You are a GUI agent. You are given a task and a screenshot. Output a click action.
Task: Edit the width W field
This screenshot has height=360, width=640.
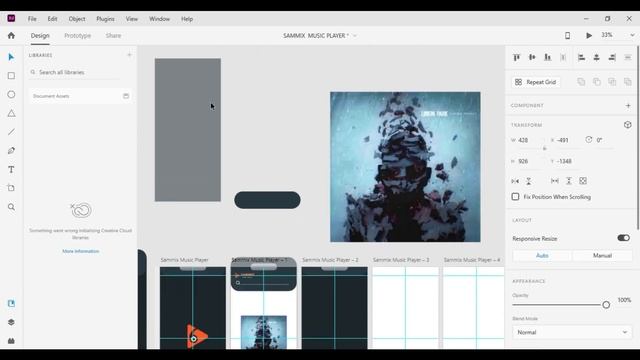coord(529,140)
